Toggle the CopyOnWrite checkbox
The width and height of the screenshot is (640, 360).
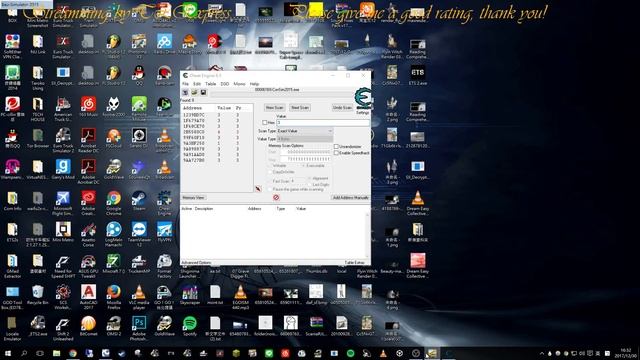click(271, 172)
